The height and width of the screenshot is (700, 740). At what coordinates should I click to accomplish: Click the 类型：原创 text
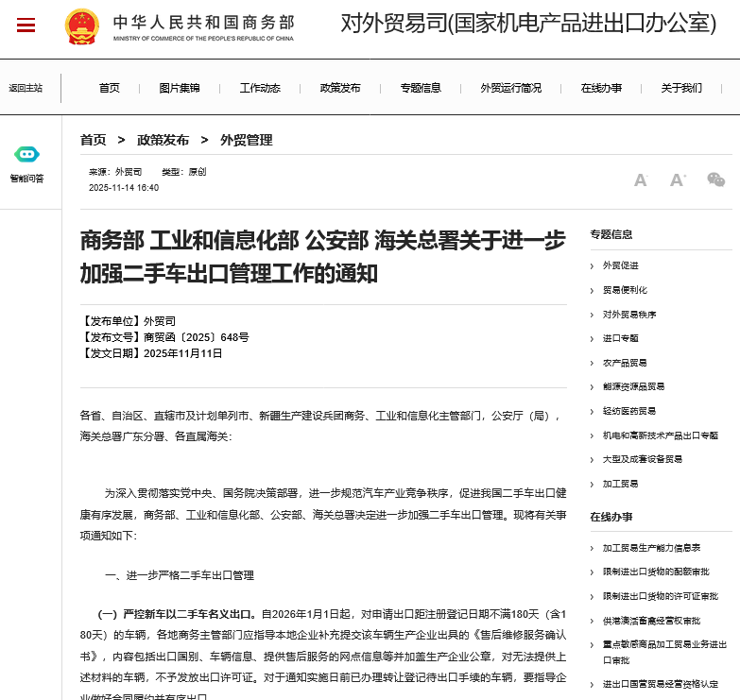pyautogui.click(x=184, y=172)
